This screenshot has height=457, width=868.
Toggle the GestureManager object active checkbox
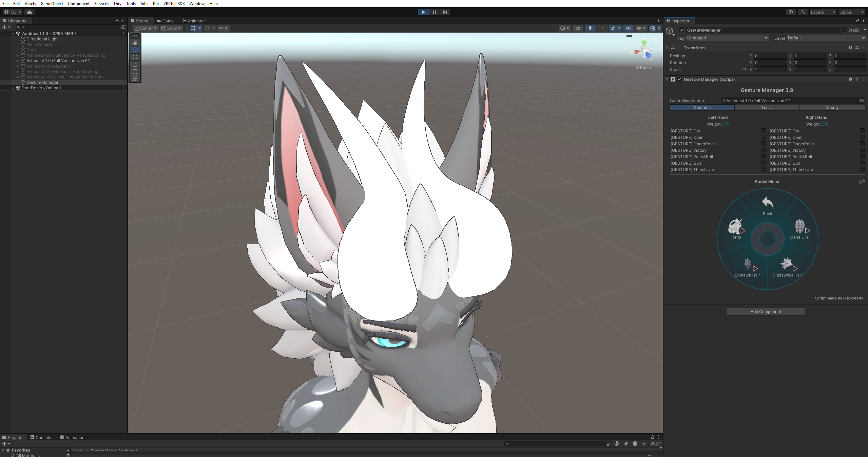point(682,30)
